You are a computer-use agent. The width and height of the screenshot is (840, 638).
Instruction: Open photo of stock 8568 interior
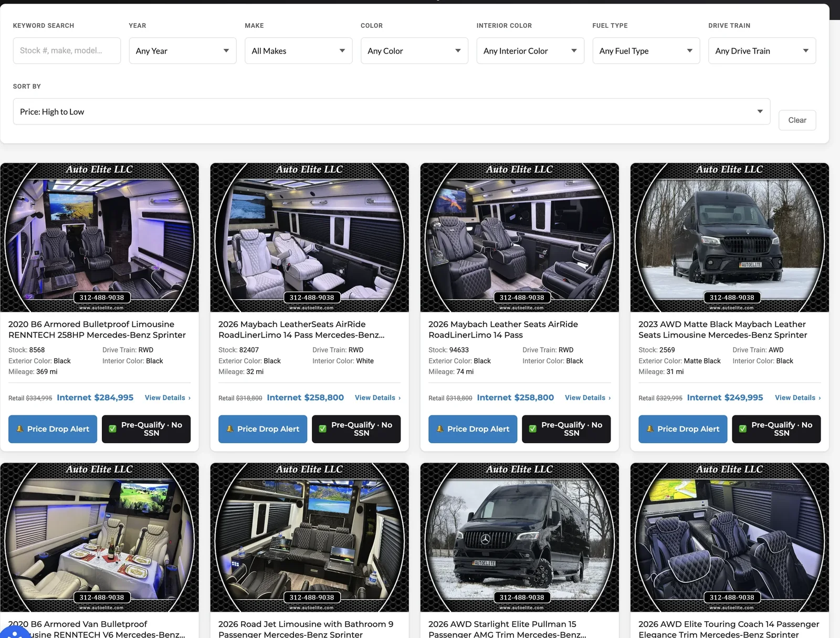coord(99,237)
